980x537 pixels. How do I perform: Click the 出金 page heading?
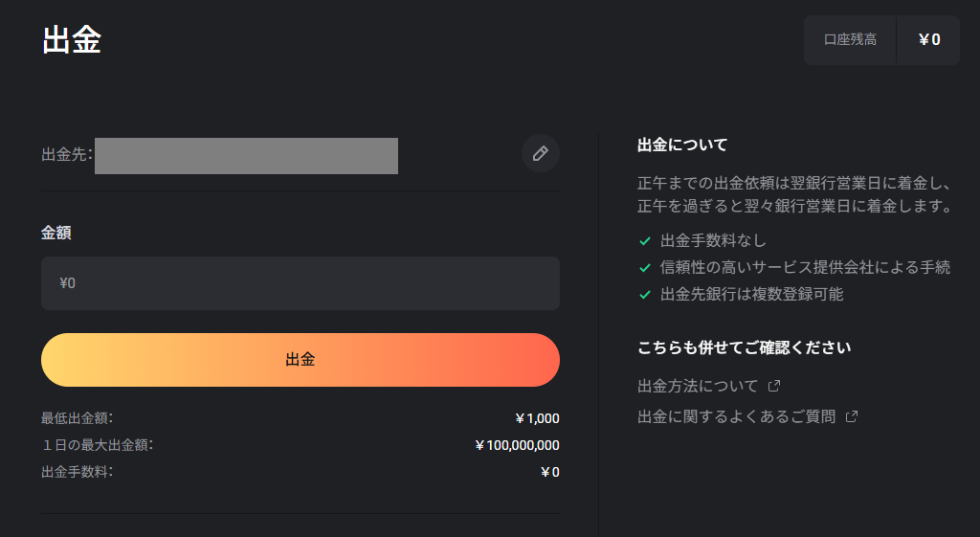(72, 40)
